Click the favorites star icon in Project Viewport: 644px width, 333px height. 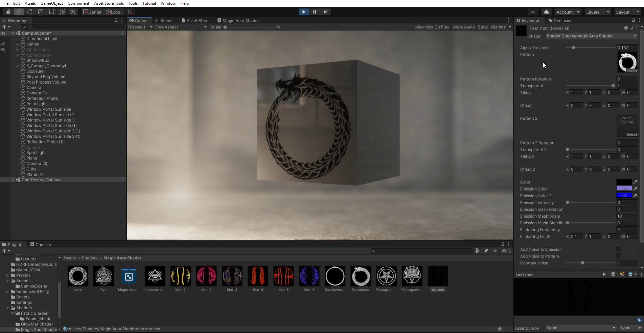click(495, 251)
